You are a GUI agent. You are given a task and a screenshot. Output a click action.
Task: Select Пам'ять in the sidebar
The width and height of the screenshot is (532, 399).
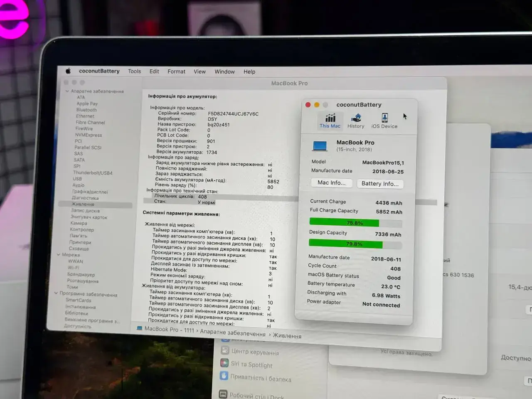pyautogui.click(x=78, y=236)
